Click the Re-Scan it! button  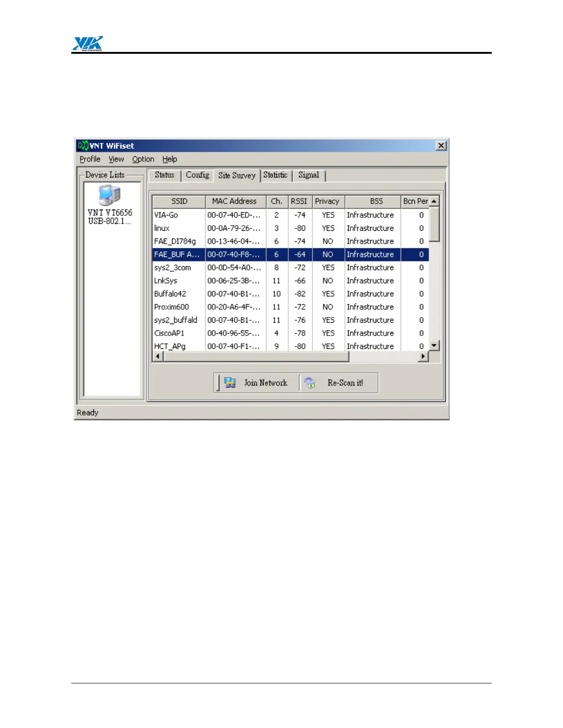point(339,383)
